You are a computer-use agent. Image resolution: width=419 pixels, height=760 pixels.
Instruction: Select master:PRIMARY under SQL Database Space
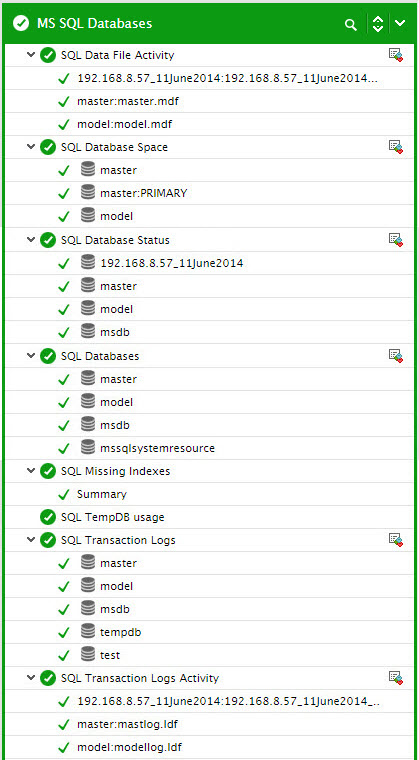(x=143, y=193)
